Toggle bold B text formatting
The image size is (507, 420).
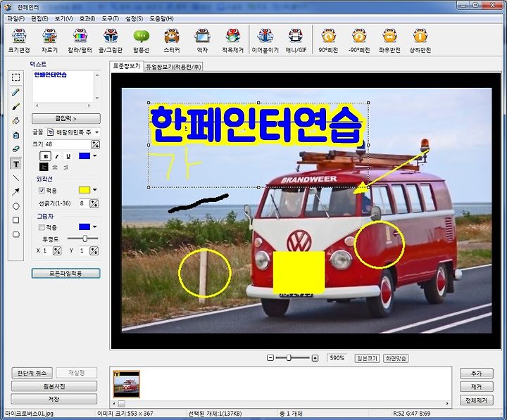pos(46,156)
